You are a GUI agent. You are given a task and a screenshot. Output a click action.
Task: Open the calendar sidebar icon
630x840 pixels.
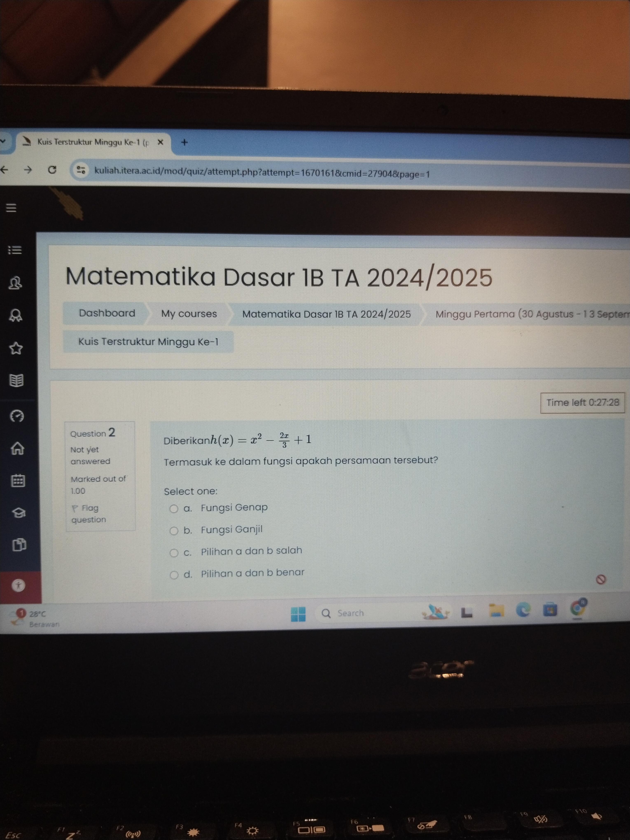pos(18,481)
